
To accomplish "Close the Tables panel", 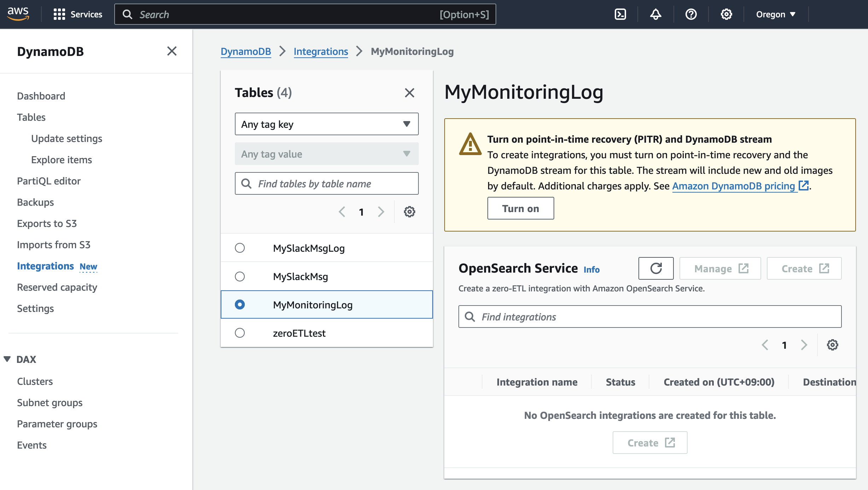I will [x=409, y=93].
